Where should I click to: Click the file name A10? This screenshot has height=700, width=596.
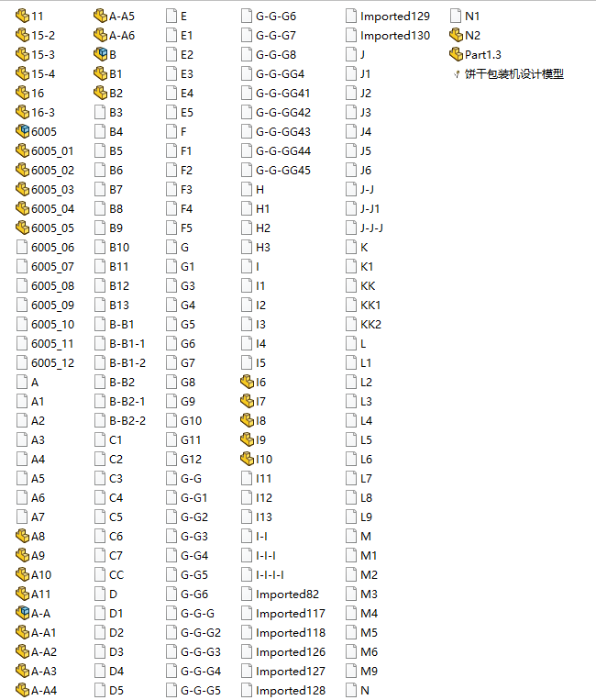(41, 575)
